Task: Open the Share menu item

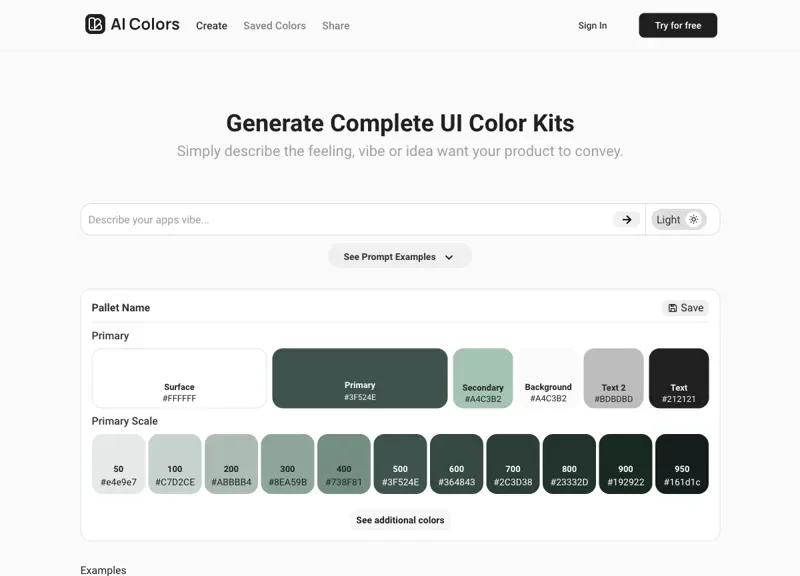Action: click(336, 26)
